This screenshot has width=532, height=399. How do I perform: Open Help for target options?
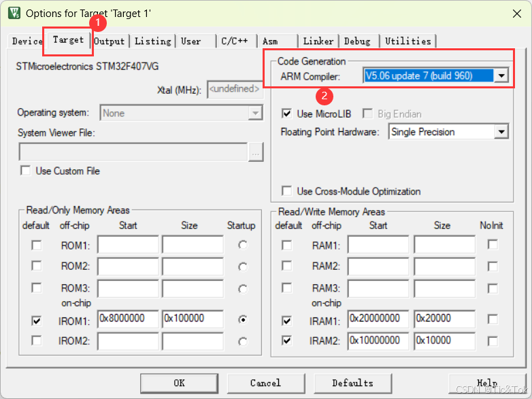487,383
